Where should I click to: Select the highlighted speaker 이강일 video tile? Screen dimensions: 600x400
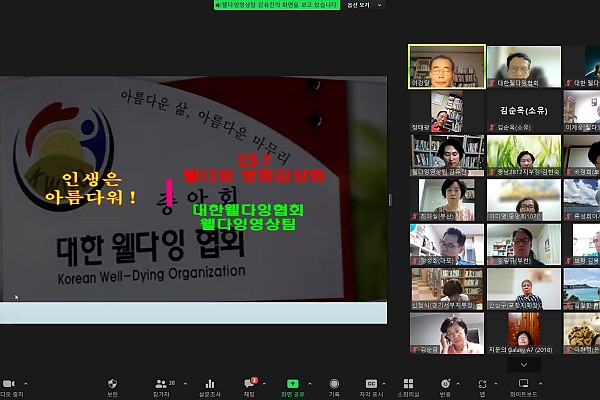click(447, 67)
